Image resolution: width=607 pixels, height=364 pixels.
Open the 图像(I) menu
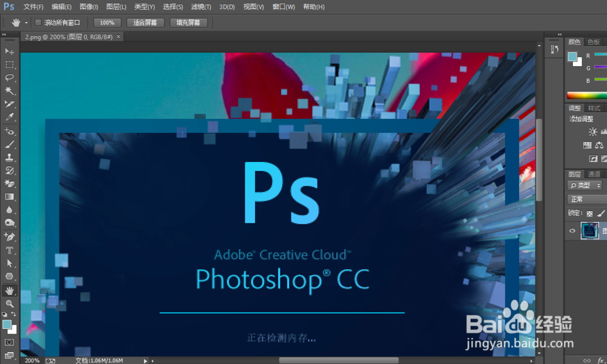point(89,7)
